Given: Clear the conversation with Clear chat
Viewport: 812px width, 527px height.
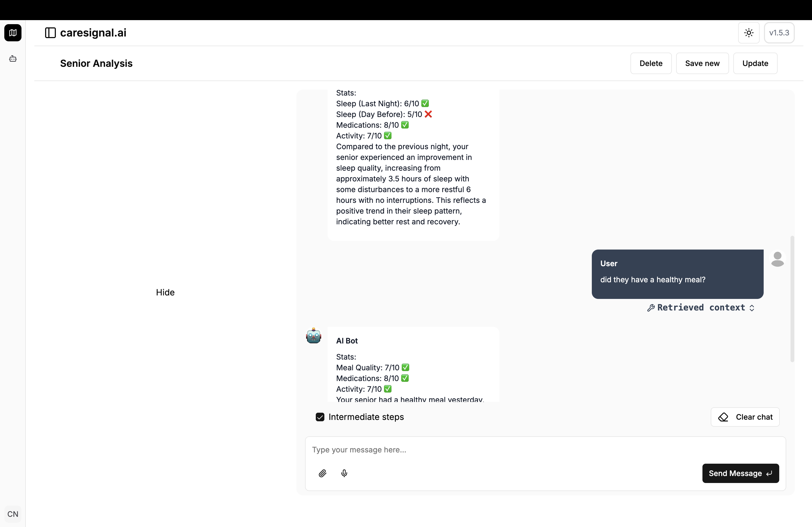Looking at the screenshot, I should [x=745, y=417].
